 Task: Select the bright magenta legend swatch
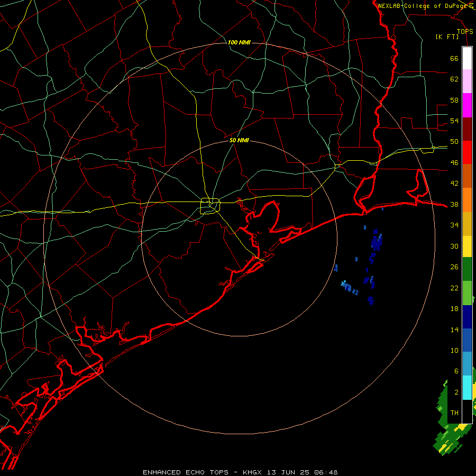coord(467,105)
